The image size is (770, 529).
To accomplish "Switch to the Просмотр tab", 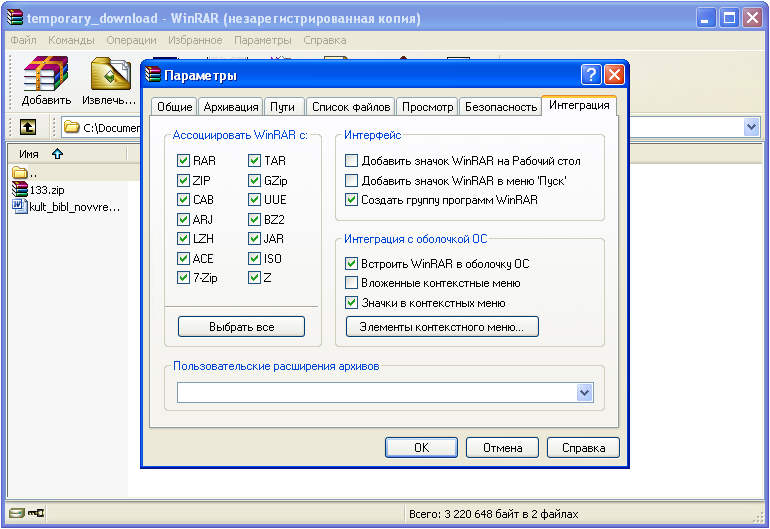I will 427,107.
